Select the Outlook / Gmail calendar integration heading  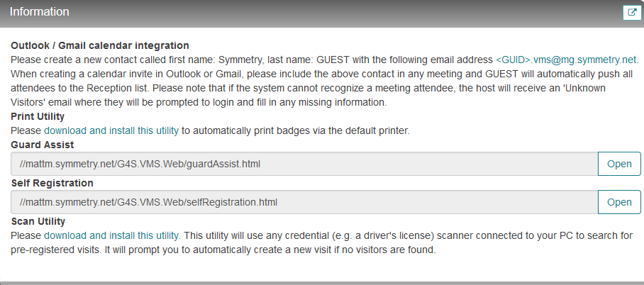click(x=100, y=45)
